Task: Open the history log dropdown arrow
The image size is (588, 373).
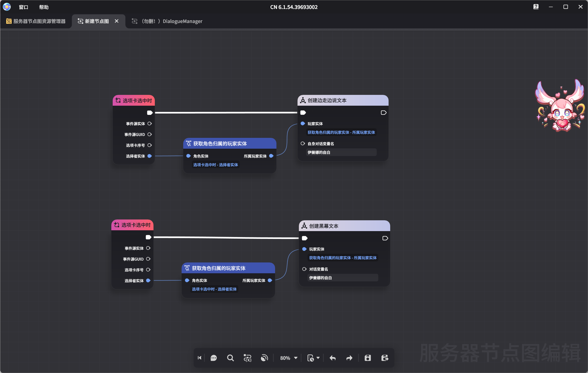Action: pyautogui.click(x=318, y=358)
